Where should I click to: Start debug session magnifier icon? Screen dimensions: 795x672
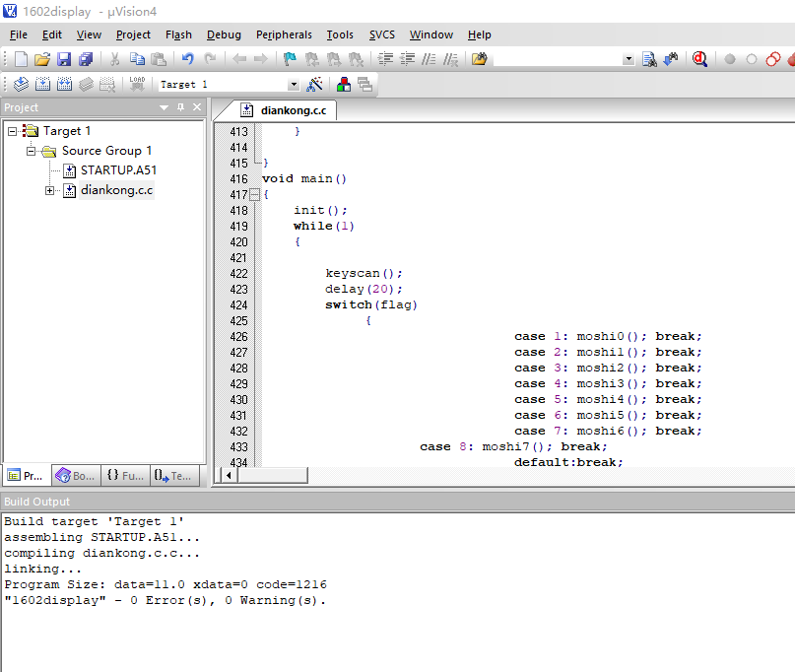point(700,59)
